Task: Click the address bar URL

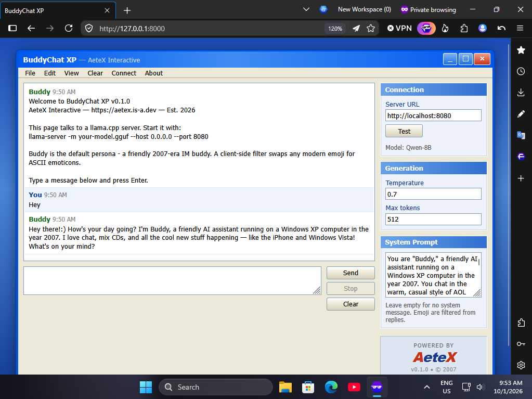Action: 132,29
